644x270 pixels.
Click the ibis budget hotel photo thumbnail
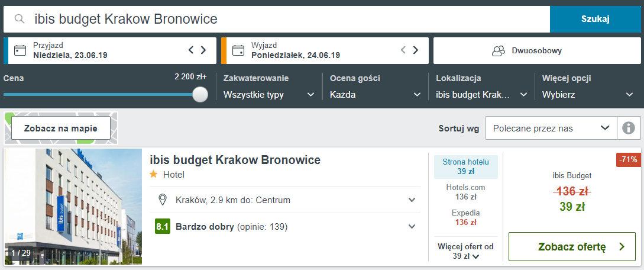(73, 206)
